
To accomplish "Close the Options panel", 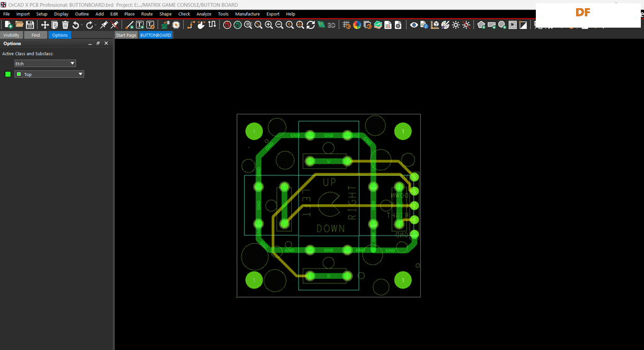I will (106, 43).
